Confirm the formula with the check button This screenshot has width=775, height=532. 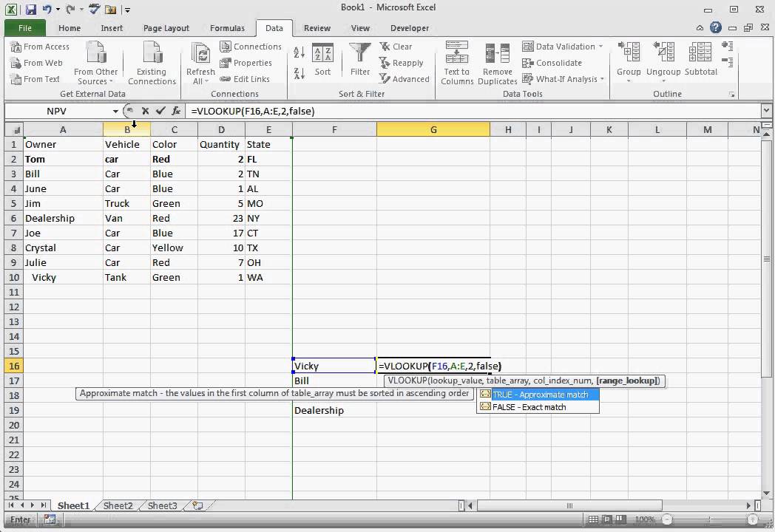(x=160, y=111)
